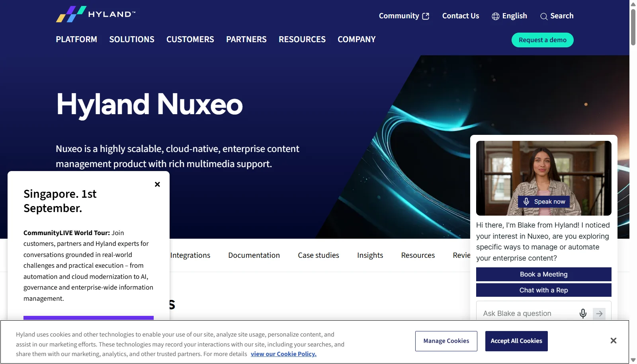Open Contact Us page
This screenshot has height=364, width=637.
[x=461, y=16]
